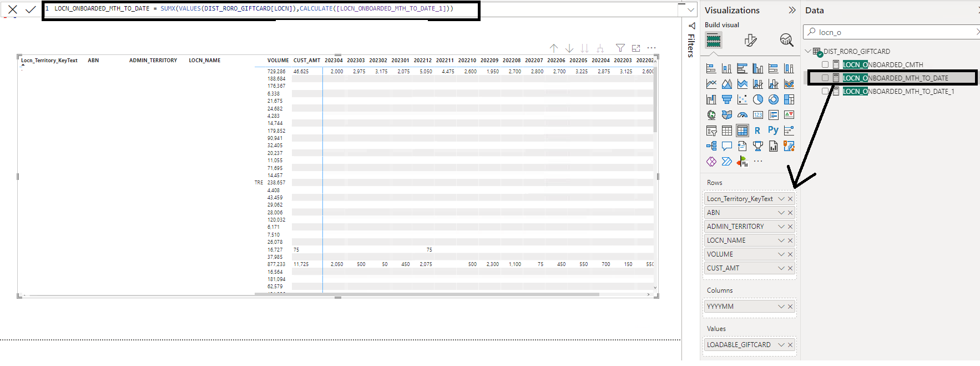Switch to Build visual tab
Viewport: 980px width, 366px height.
coord(714,40)
